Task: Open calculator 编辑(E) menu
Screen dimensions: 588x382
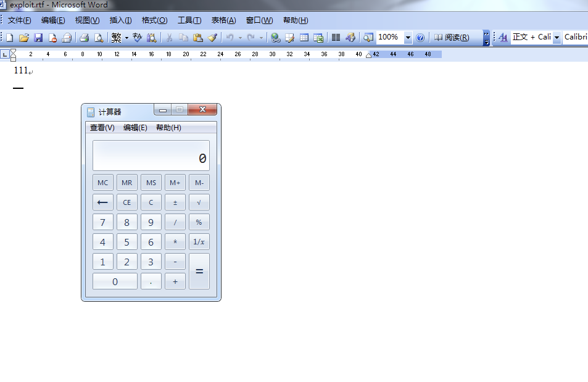Action: pos(135,128)
